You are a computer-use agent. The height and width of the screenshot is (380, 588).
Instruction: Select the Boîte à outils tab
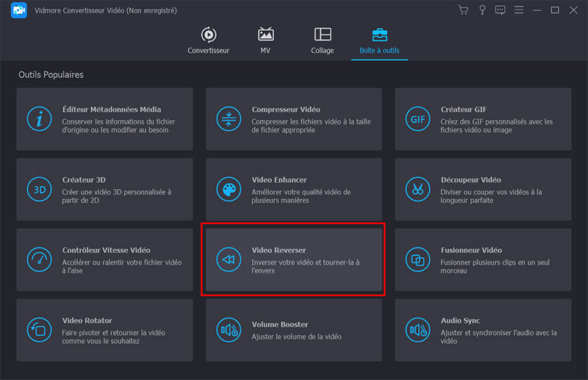(380, 41)
